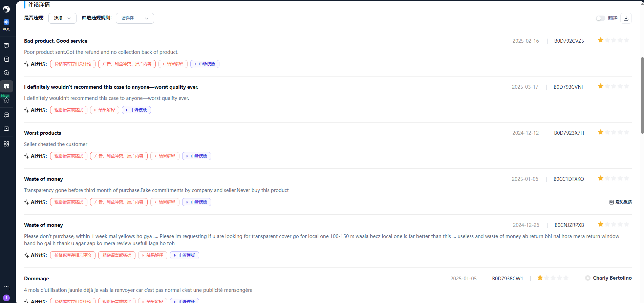Click the download icon beside the translate switch

pyautogui.click(x=626, y=18)
